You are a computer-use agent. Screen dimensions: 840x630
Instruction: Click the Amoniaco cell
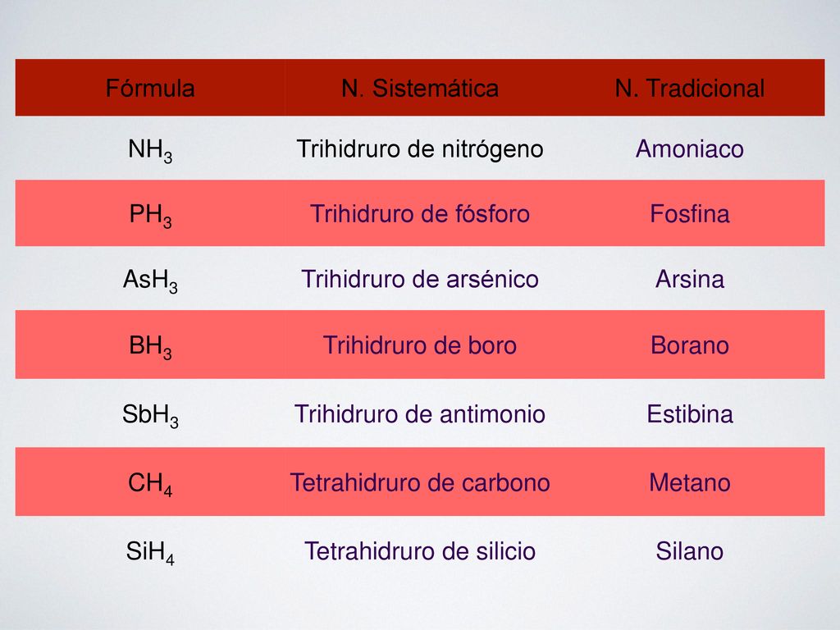point(689,149)
